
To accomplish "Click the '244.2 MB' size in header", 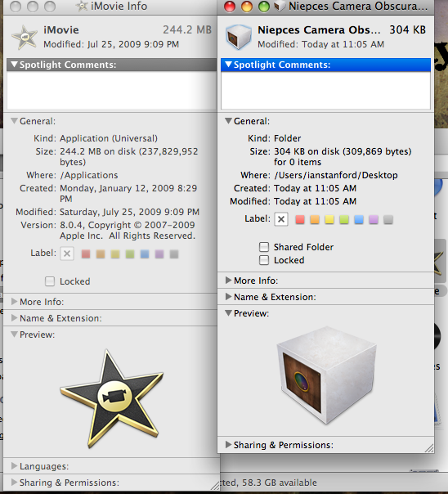I will (x=187, y=29).
